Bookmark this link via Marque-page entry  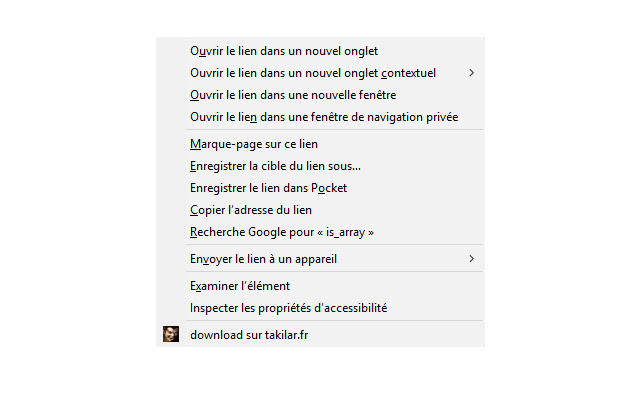tap(254, 144)
